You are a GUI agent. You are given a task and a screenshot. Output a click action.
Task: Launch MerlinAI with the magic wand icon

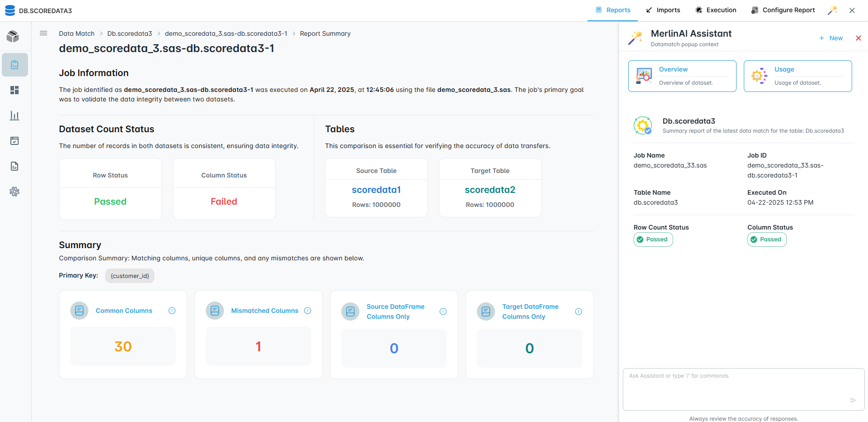coord(832,10)
